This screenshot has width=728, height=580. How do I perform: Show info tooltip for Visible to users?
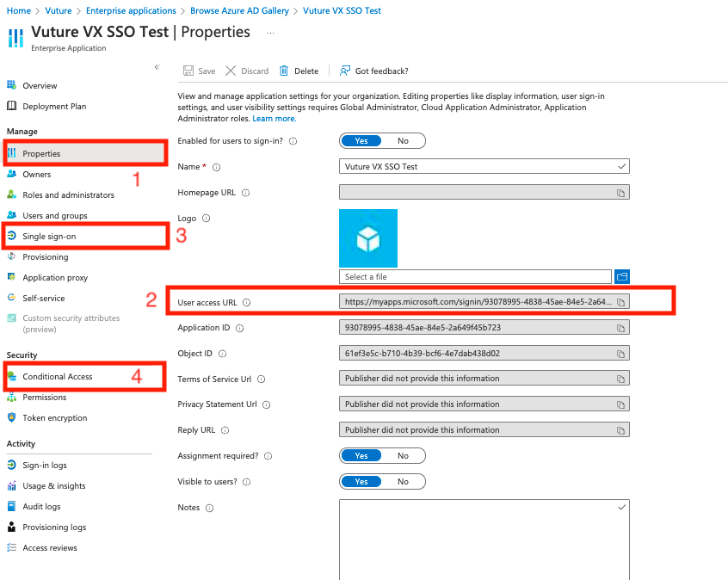click(246, 482)
